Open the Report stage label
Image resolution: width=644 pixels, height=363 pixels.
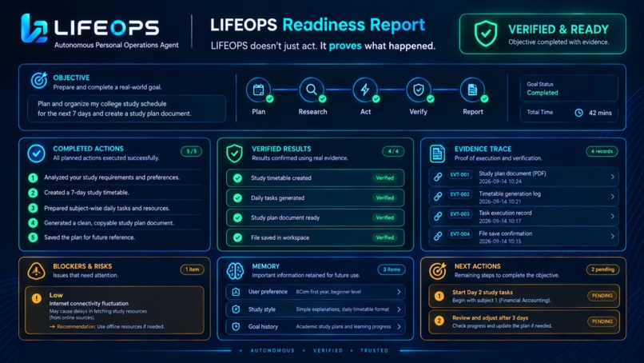click(x=473, y=112)
